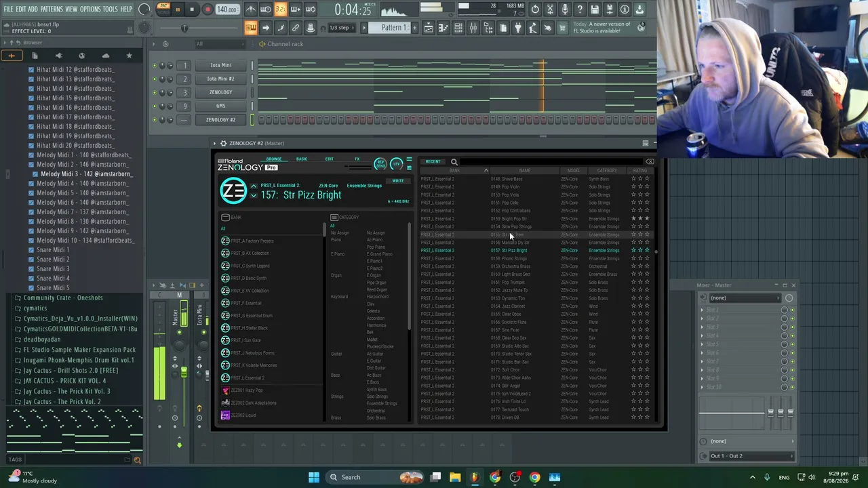Toggle checkbox for Hihat Midi 12 file
Image resolution: width=868 pixels, height=488 pixels.
[x=31, y=70]
